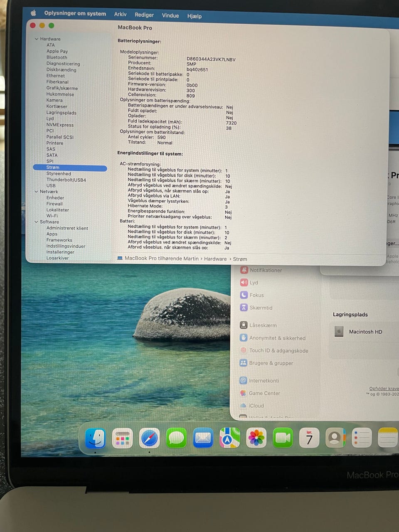Click the serial number D860344A23VK7LNBV
Screen dimensions: 399x532
211,59
